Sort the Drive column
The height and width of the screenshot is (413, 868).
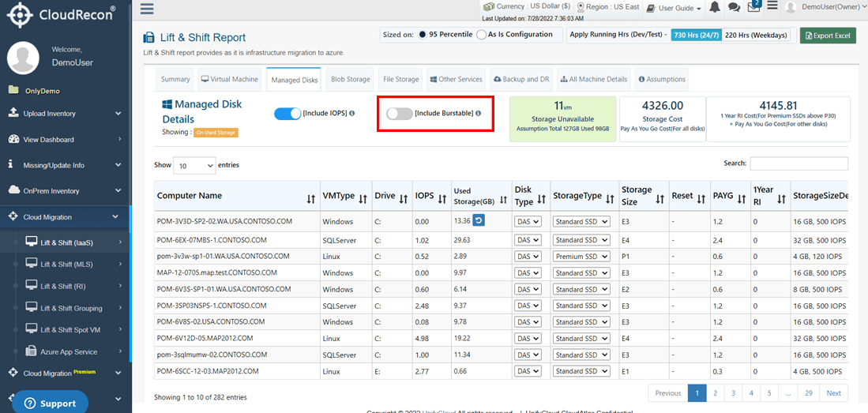pos(403,199)
